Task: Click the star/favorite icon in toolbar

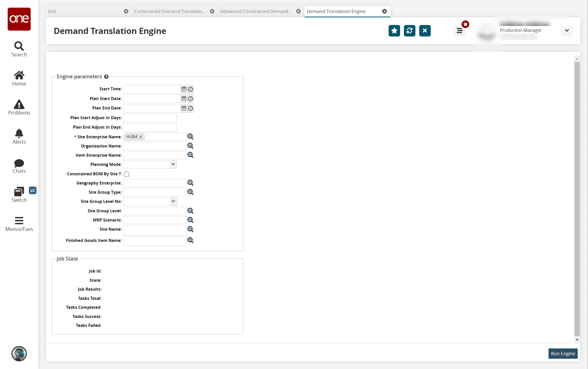Action: [394, 31]
